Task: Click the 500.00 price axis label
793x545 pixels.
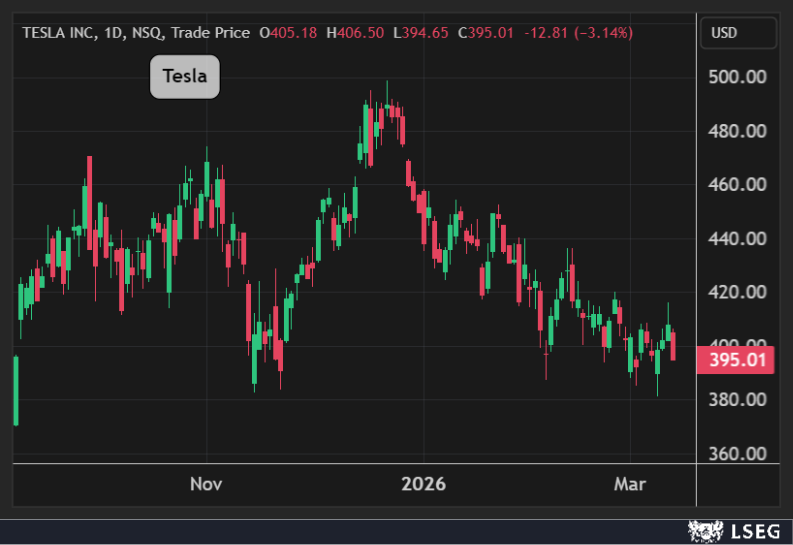Action: (737, 77)
